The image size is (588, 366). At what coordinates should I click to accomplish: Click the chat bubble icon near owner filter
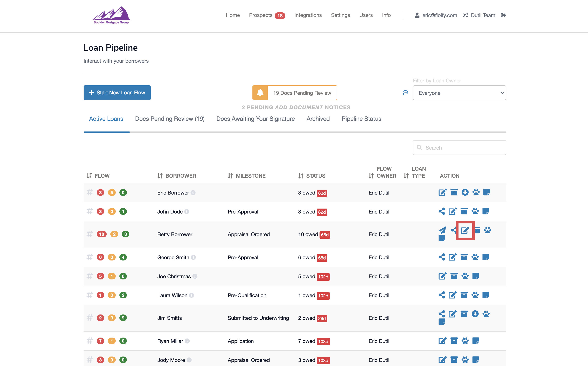(x=405, y=93)
